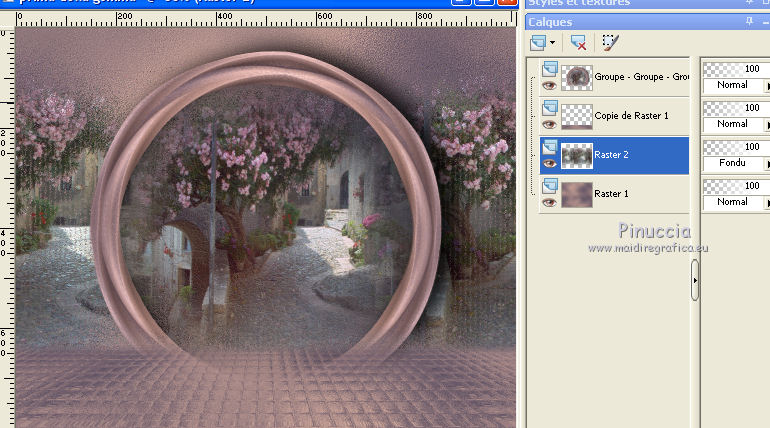Select the Raster 1 thumbnail

(x=577, y=194)
